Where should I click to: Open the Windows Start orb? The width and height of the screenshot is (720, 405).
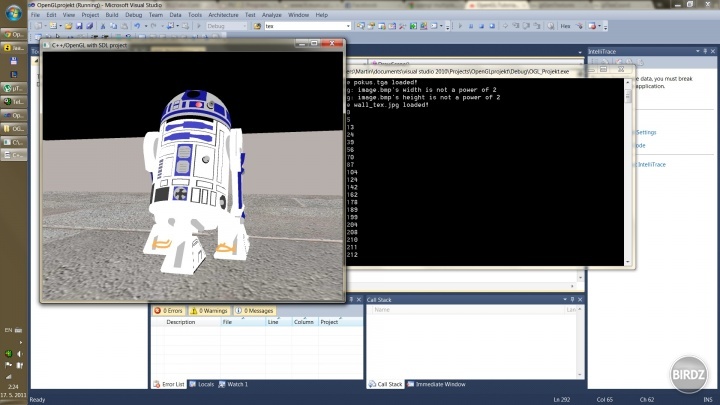click(14, 12)
